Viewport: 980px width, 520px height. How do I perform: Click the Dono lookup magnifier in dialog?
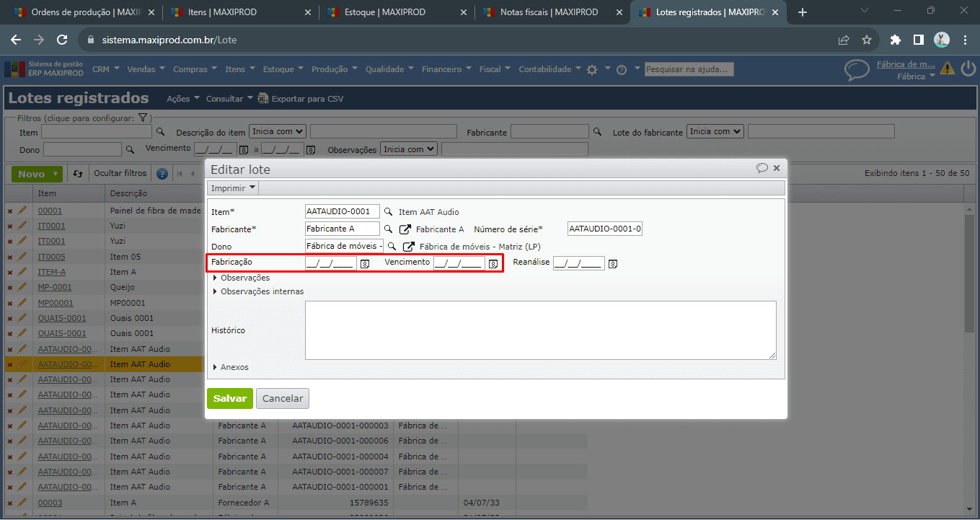coord(392,247)
